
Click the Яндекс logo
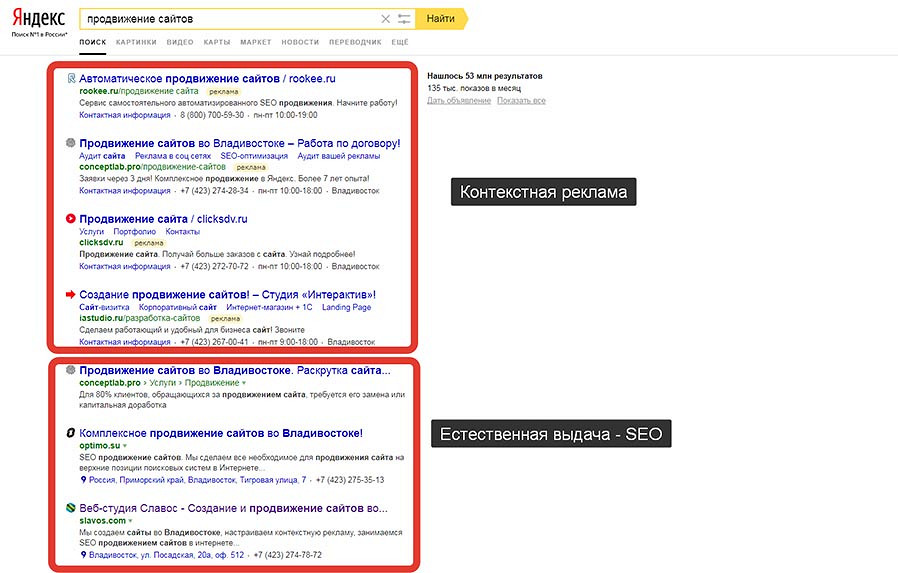39,18
